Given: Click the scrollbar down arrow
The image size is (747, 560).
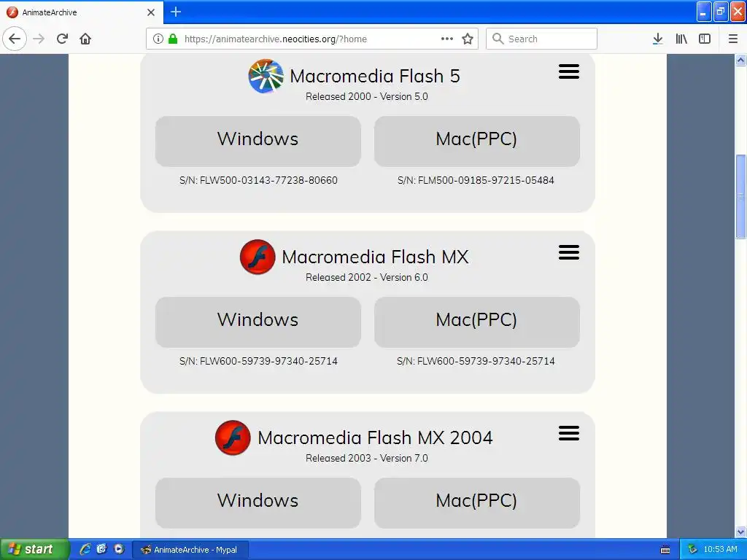Looking at the screenshot, I should click(740, 532).
